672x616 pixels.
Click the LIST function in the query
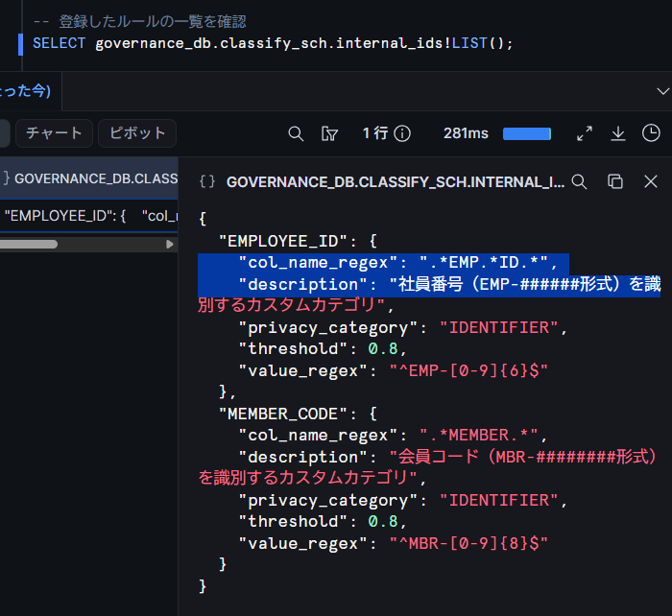469,43
